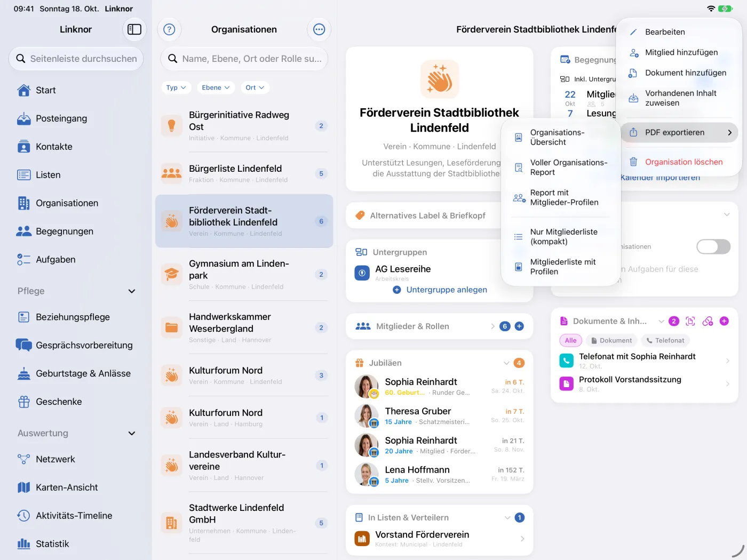The image size is (747, 560).
Task: Click Untergruppe anlegen link
Action: click(x=440, y=290)
